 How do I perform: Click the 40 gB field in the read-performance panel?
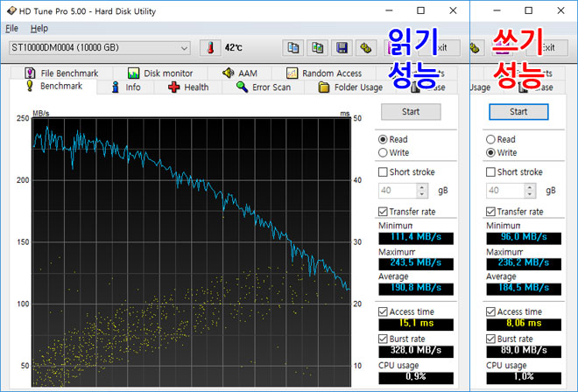pyautogui.click(x=398, y=191)
